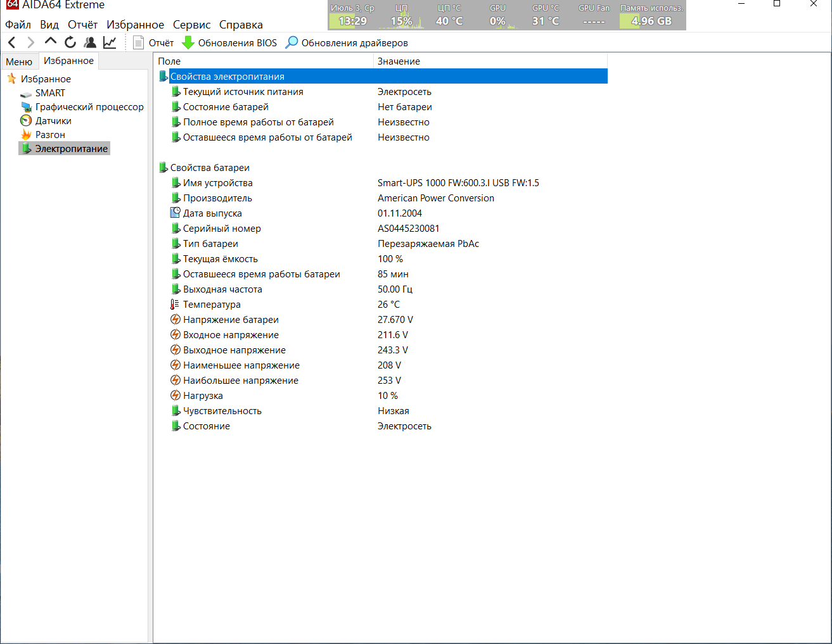Click the serial number AS0445230081
The image size is (832, 644).
coord(409,229)
